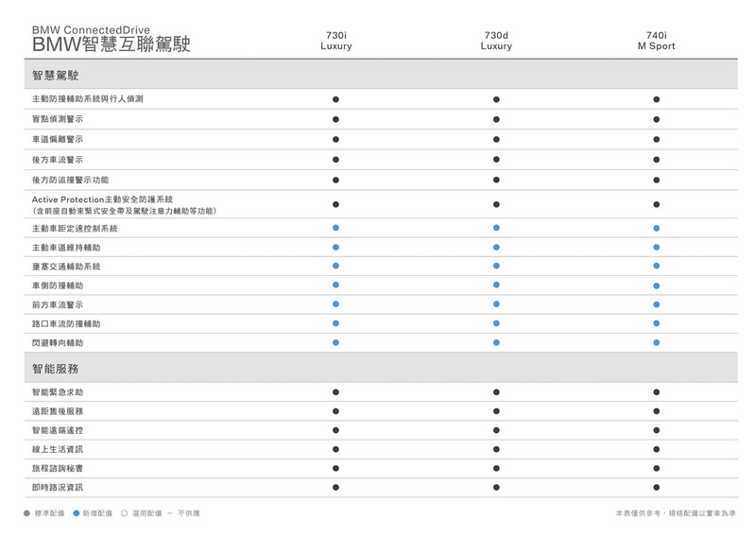756x536 pixels.
Task: Click row label 盲點偵測警示
Action: pos(58,119)
